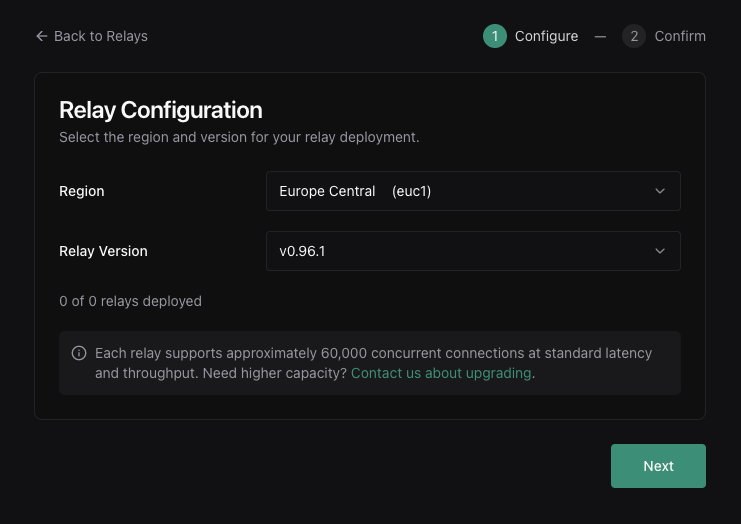The width and height of the screenshot is (741, 524).
Task: Open the Contact us about upgrading link
Action: (441, 373)
